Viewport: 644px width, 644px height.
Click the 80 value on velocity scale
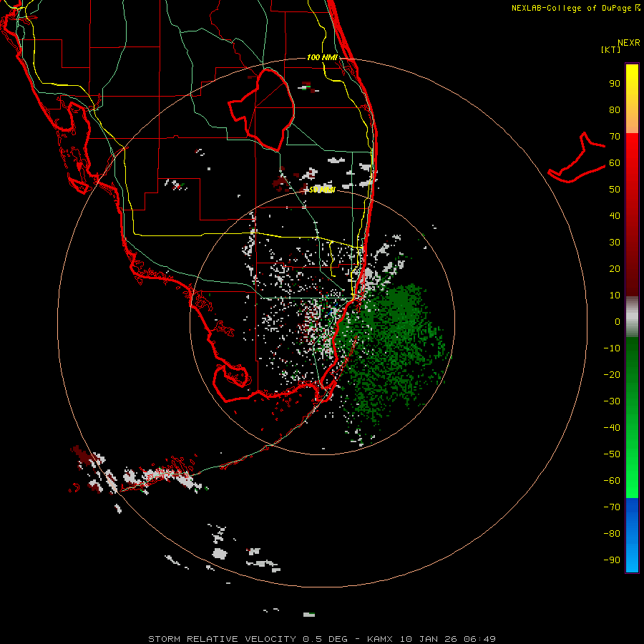click(x=615, y=109)
